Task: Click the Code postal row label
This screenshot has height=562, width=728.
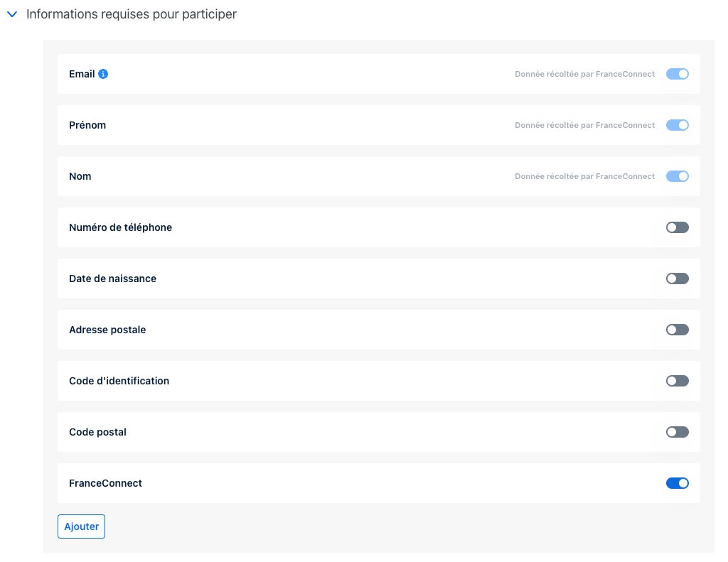Action: coord(97,432)
